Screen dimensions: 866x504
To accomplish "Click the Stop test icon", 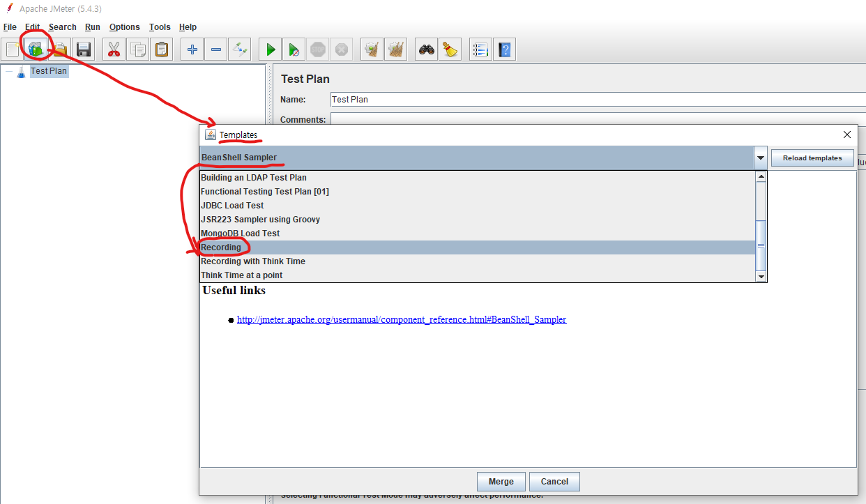I will [x=318, y=49].
